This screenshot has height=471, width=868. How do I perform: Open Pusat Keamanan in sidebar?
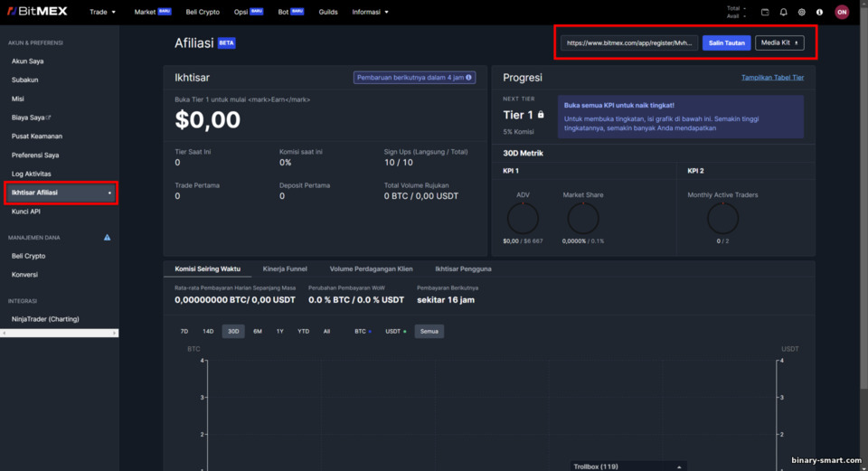(37, 137)
